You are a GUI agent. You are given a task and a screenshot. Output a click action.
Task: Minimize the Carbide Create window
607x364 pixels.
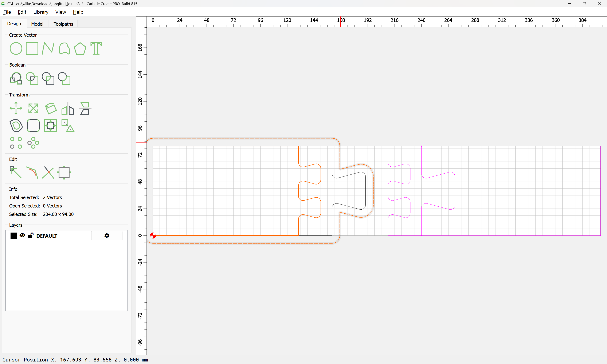(x=570, y=4)
